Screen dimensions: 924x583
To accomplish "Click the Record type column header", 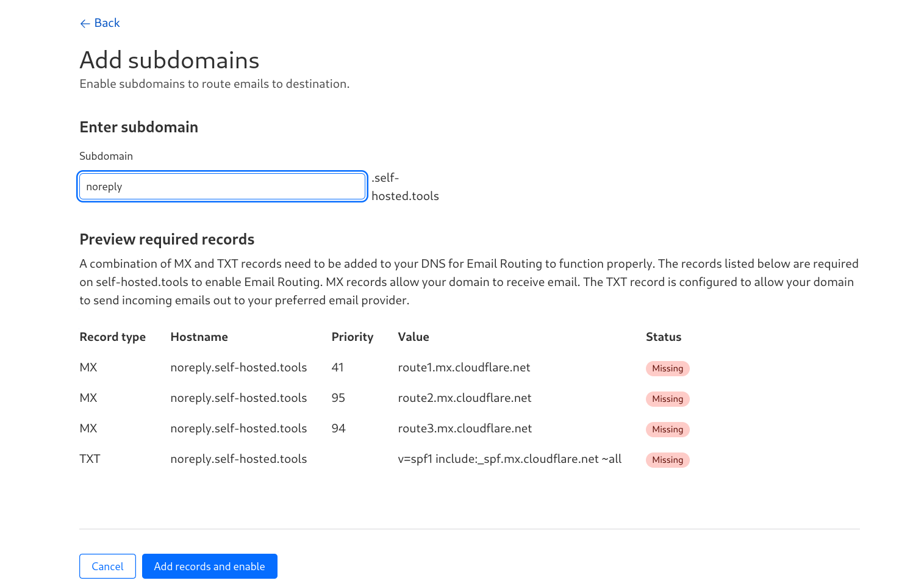I will point(113,337).
